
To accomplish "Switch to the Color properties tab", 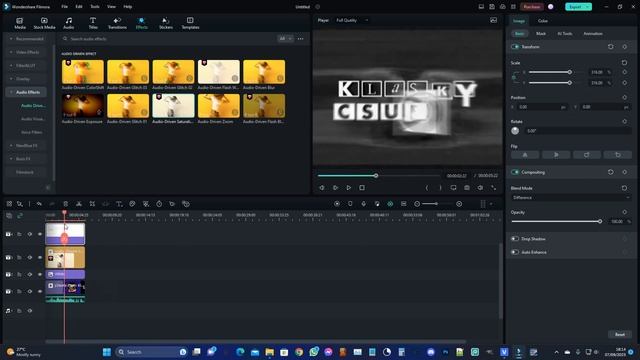I will [x=542, y=21].
